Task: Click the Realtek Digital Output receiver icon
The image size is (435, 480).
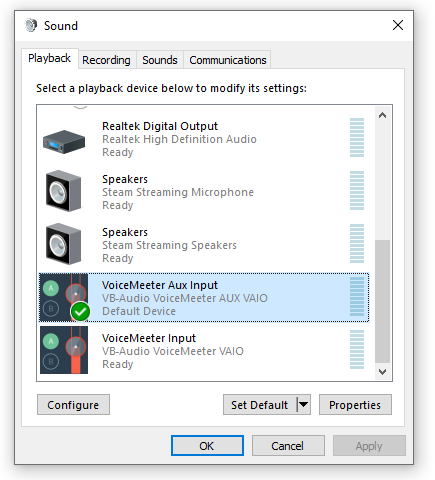Action: 64,142
